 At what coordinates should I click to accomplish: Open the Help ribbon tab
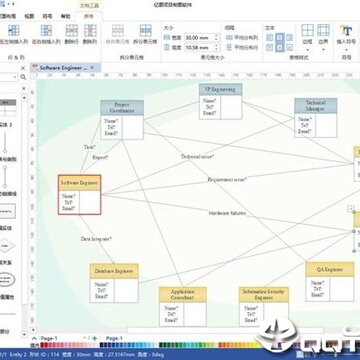tap(65, 16)
